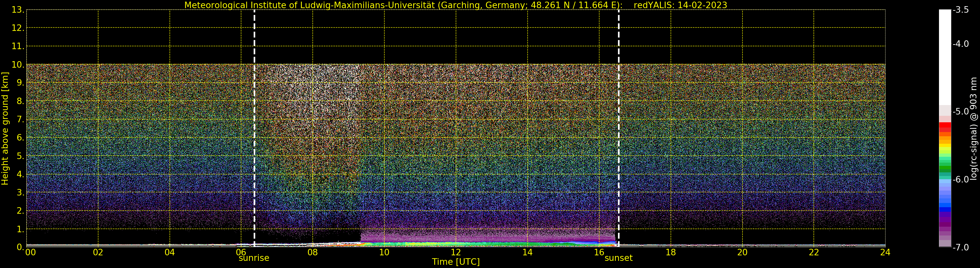Click the time tick label 22

click(x=814, y=252)
